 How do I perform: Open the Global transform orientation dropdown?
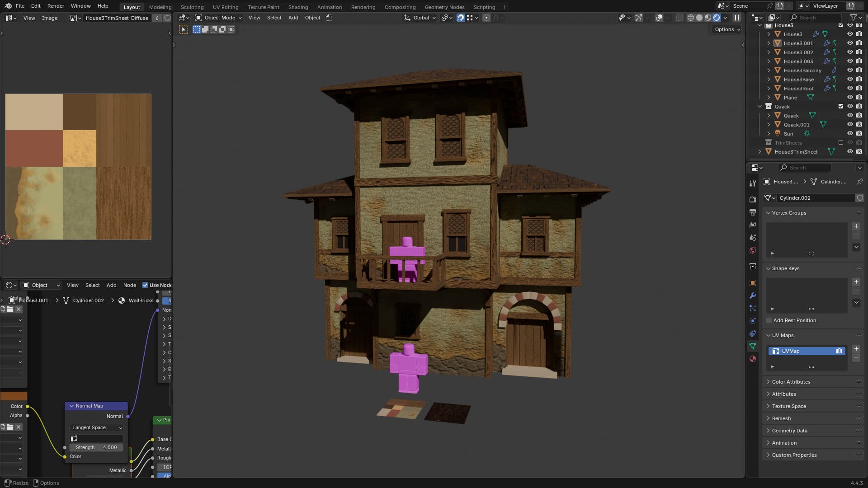point(420,18)
